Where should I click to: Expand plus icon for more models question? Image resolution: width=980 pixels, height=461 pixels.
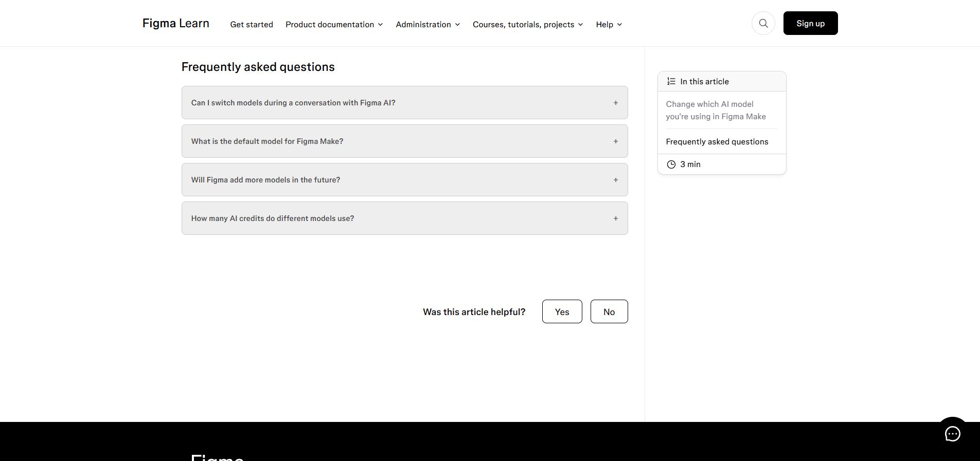point(615,180)
